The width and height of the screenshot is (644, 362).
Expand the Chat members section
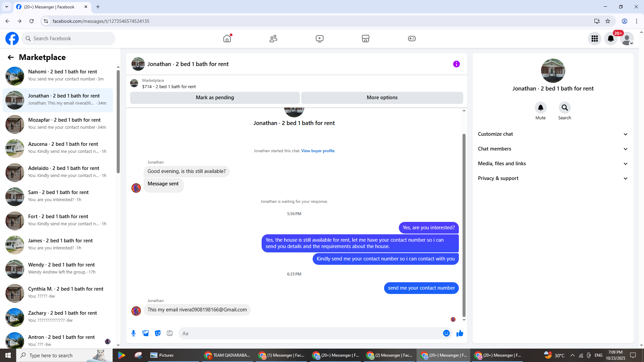pyautogui.click(x=553, y=149)
